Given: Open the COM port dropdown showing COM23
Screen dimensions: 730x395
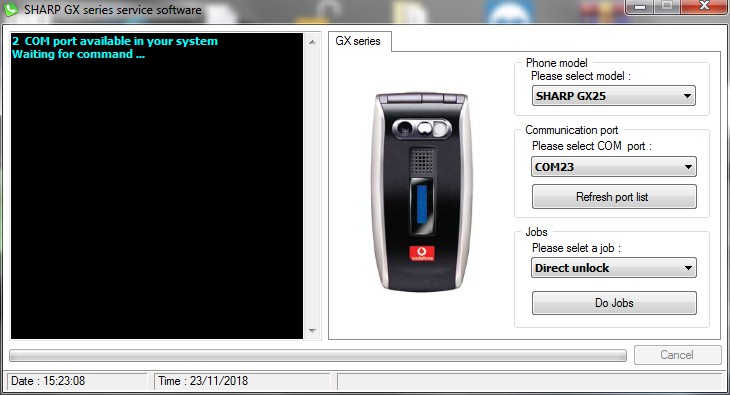Looking at the screenshot, I should pyautogui.click(x=614, y=167).
